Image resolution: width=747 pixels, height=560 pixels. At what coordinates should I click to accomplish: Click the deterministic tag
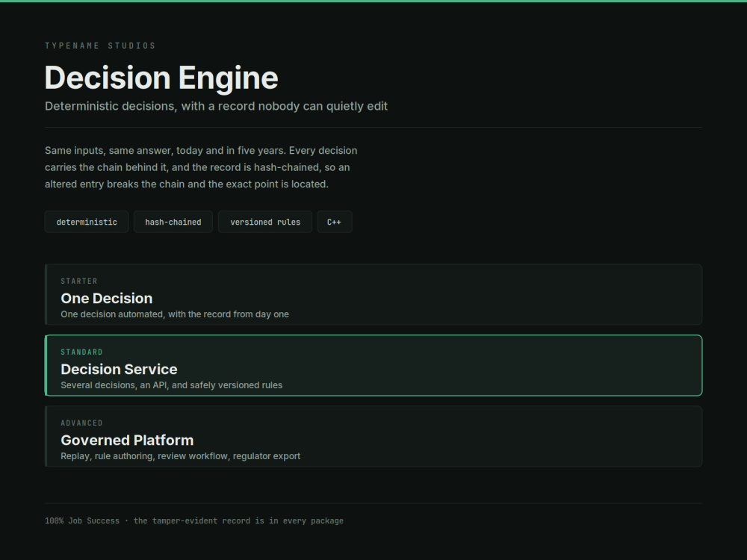tap(87, 222)
